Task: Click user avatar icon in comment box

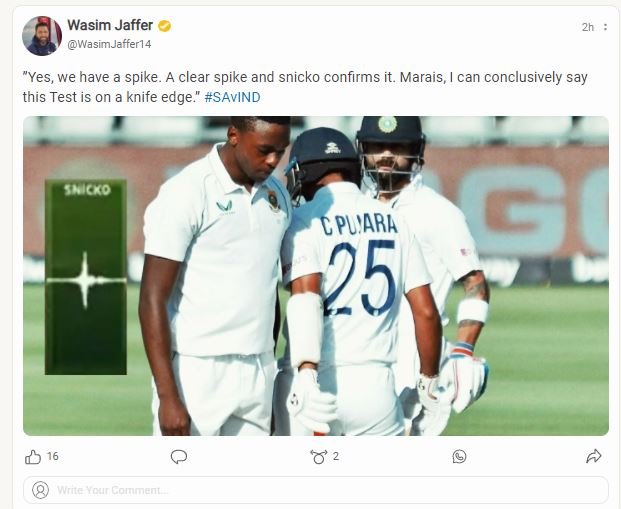Action: click(40, 490)
